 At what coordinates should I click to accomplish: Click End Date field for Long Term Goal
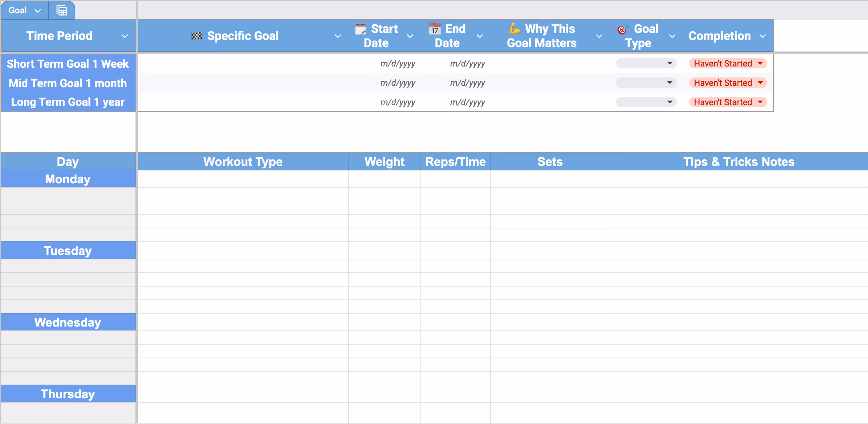click(467, 102)
